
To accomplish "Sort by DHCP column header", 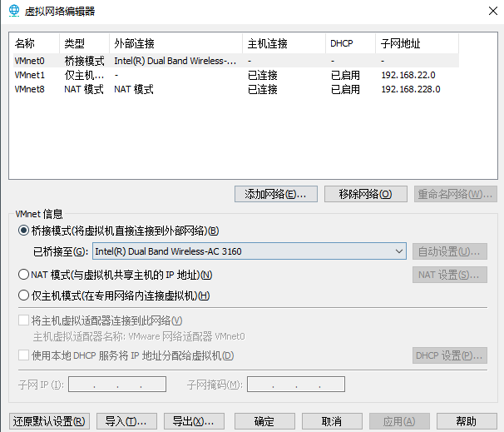I will coord(350,43).
